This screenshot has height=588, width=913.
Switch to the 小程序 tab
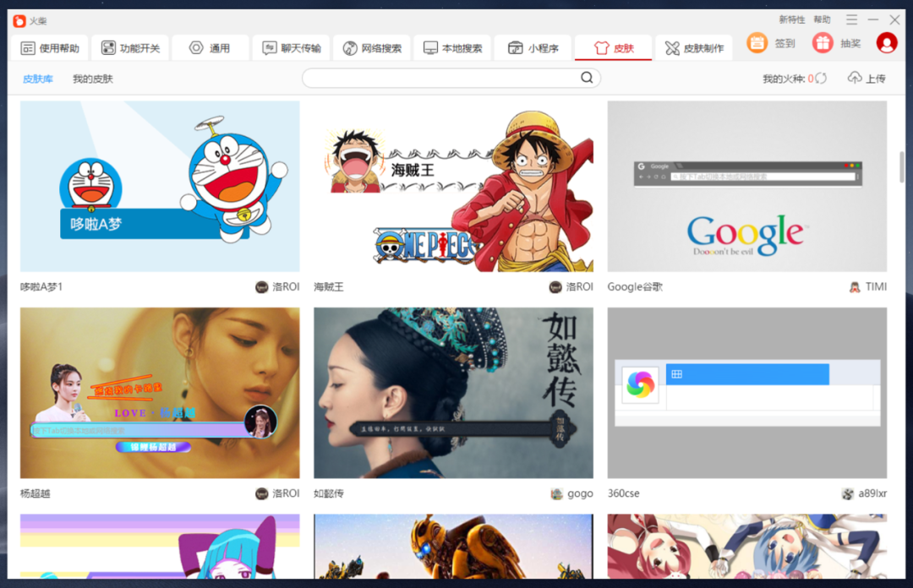pyautogui.click(x=533, y=48)
